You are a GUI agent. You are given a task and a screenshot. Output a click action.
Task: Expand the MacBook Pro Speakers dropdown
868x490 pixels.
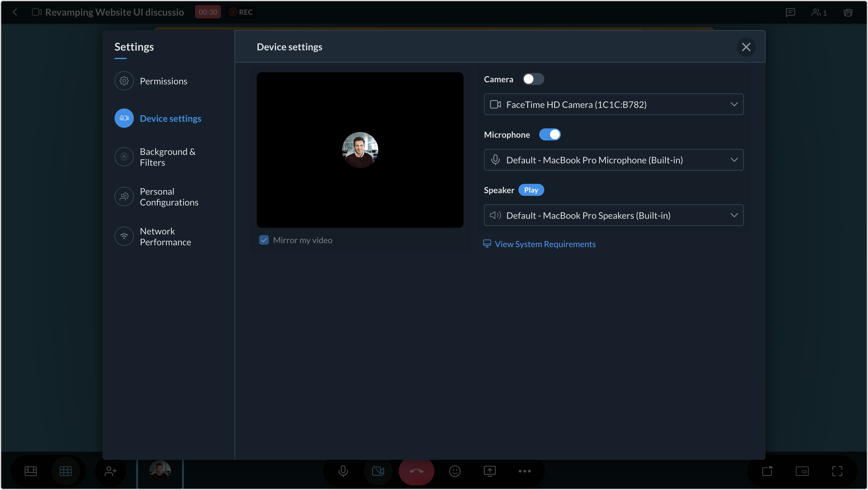point(613,215)
